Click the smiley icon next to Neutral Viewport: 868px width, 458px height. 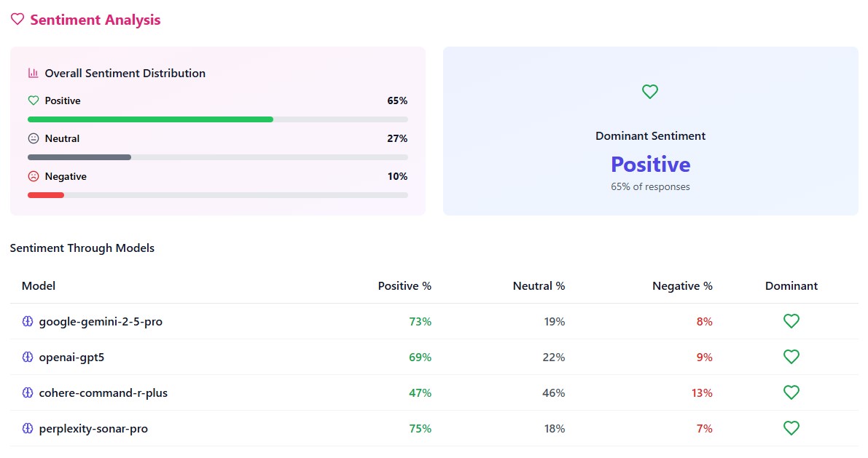coord(33,138)
